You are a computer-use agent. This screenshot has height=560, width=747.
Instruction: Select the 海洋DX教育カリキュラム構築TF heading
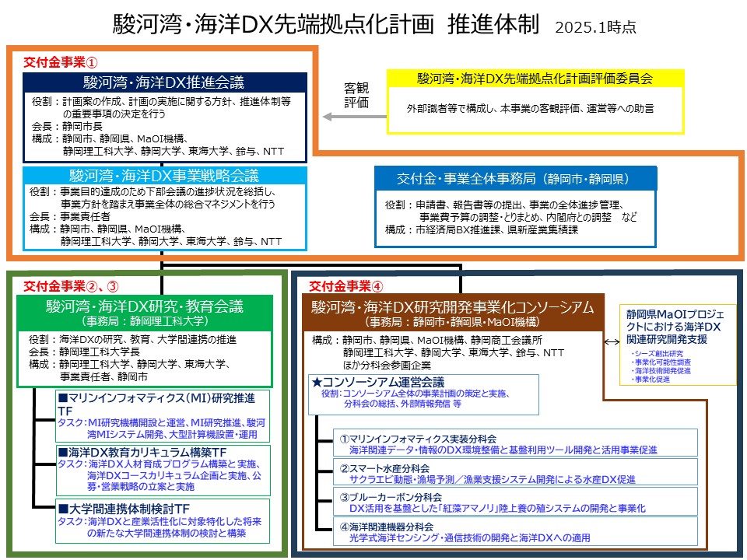pyautogui.click(x=142, y=452)
